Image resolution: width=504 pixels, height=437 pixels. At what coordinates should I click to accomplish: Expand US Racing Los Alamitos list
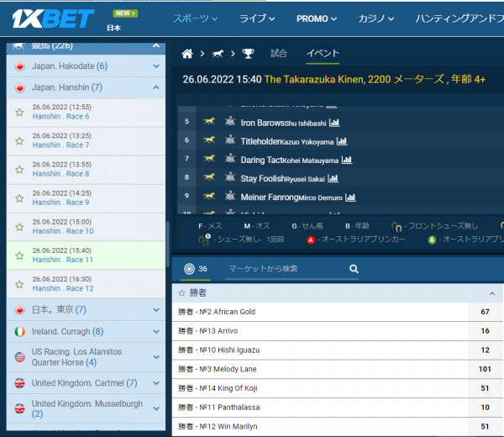click(x=156, y=357)
